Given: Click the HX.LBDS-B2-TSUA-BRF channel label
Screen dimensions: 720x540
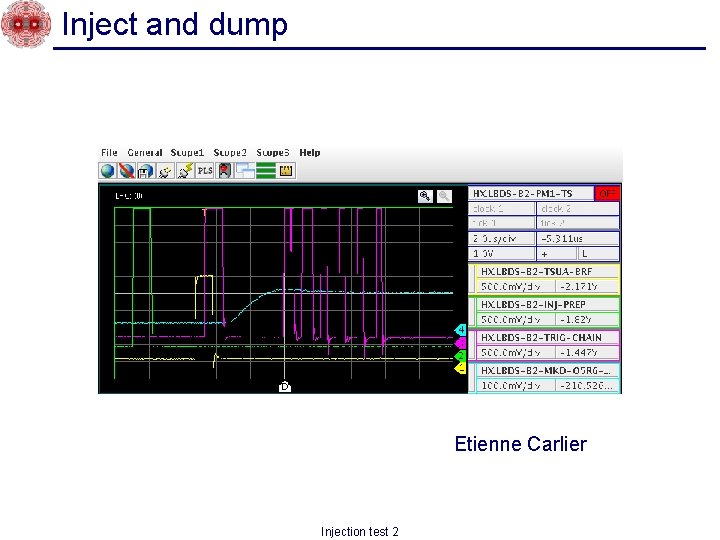Looking at the screenshot, I should tap(547, 271).
